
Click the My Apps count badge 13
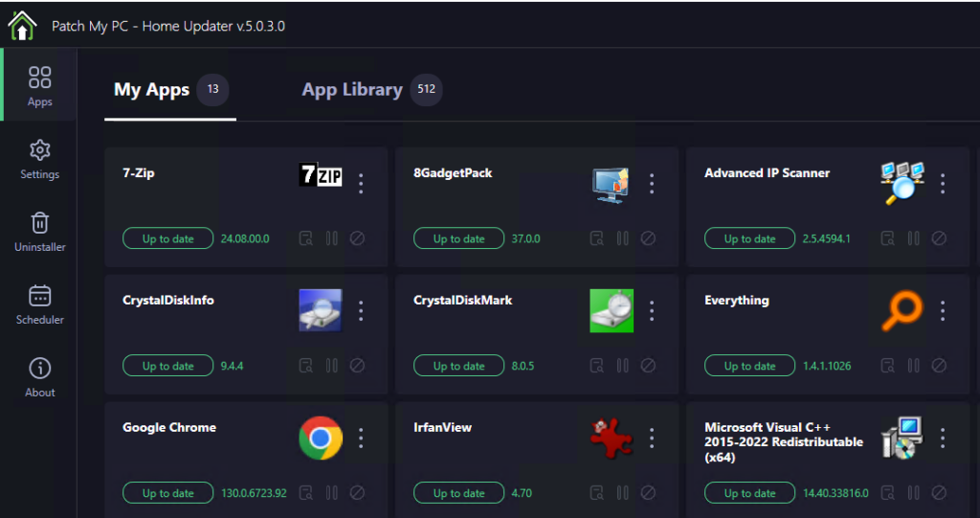click(212, 89)
